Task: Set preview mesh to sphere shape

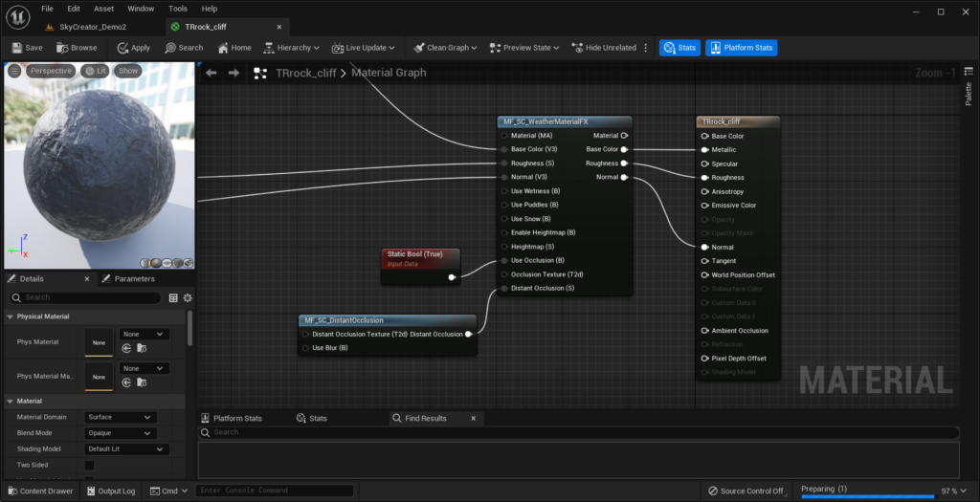Action: point(156,263)
